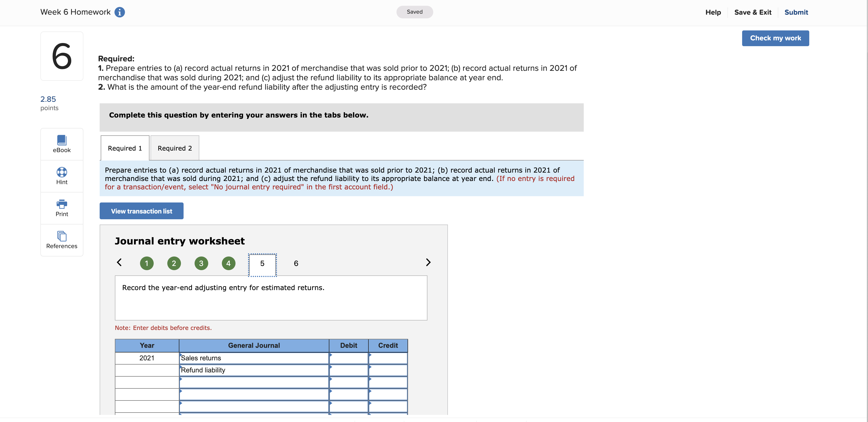Select the Required 1 tab

coord(124,148)
